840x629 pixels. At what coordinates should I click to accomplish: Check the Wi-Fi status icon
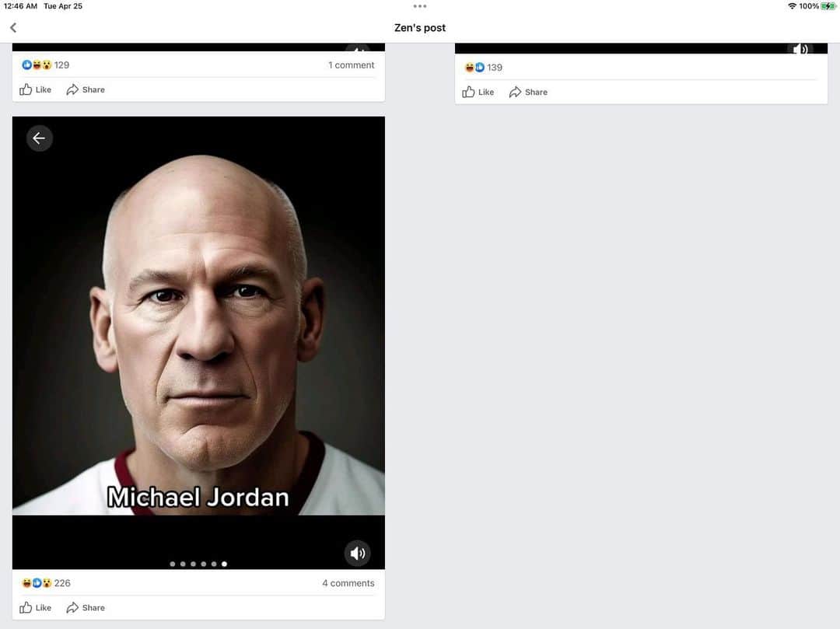click(792, 6)
